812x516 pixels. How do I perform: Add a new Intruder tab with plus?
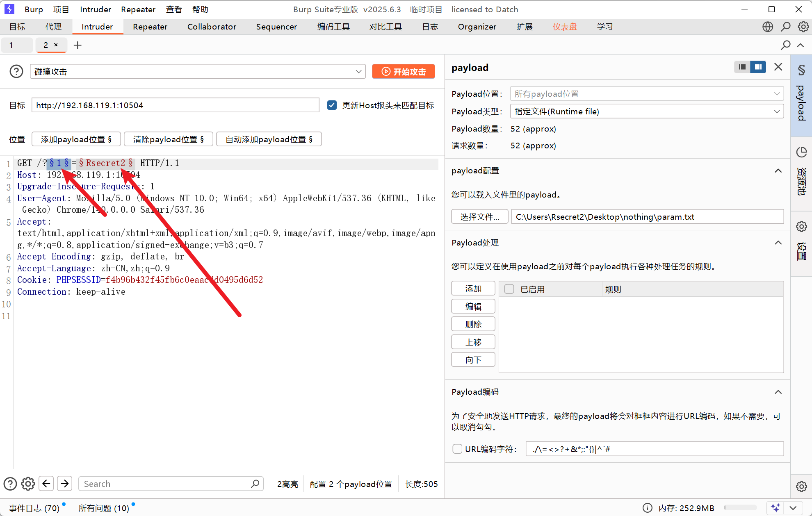coord(78,45)
